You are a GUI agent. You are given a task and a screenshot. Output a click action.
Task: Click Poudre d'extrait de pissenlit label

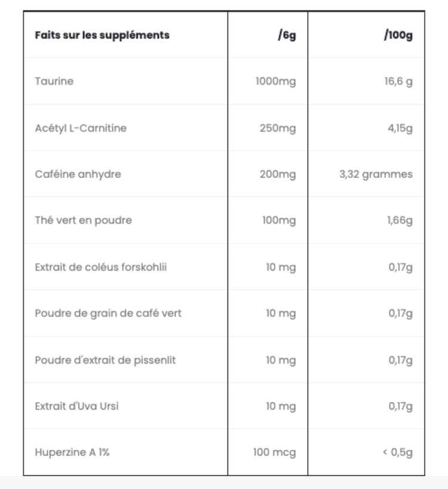pos(105,360)
